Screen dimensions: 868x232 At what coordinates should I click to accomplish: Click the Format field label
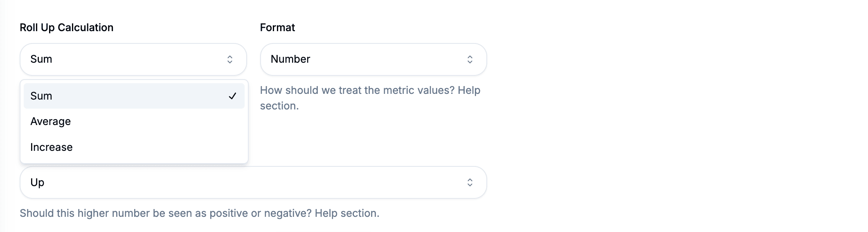click(x=277, y=27)
